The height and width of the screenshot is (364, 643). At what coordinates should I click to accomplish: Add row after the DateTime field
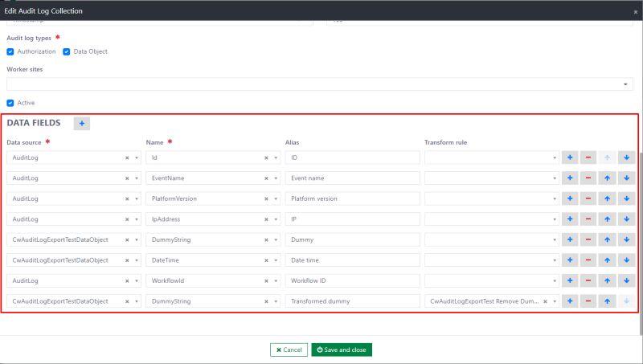point(570,260)
